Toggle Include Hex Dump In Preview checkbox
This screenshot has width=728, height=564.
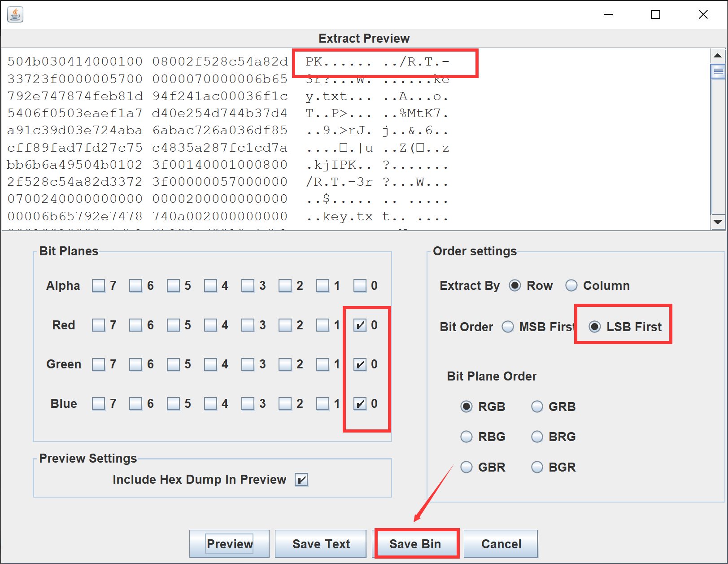click(301, 480)
